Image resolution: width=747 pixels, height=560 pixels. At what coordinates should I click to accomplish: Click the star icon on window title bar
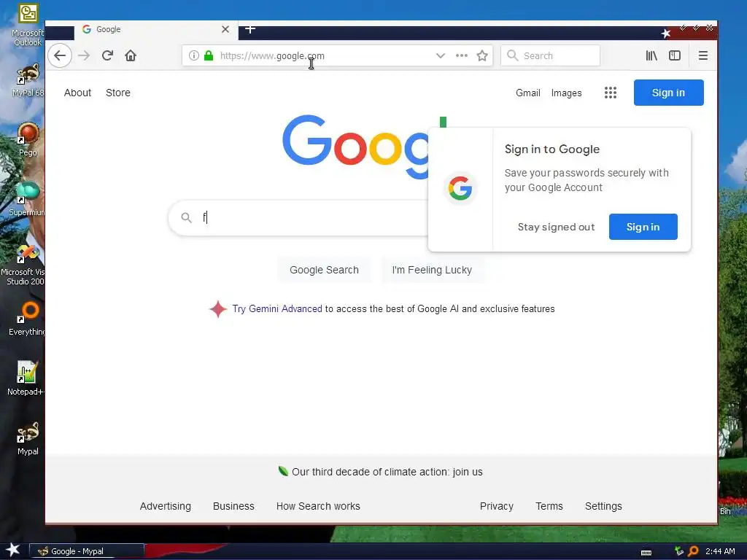tap(666, 34)
